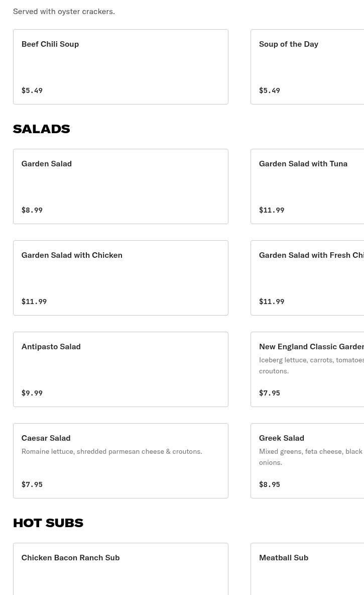Select Soup of the Day card

click(307, 67)
